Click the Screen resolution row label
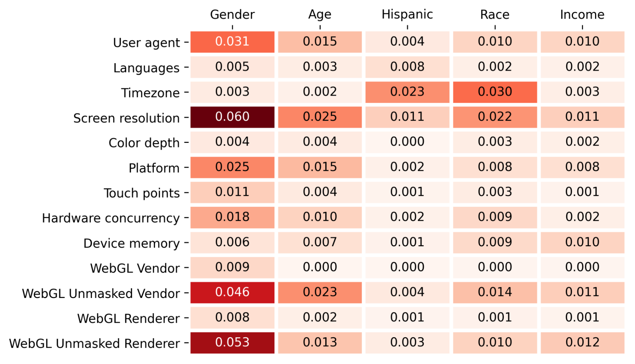The image size is (635, 364). [126, 118]
